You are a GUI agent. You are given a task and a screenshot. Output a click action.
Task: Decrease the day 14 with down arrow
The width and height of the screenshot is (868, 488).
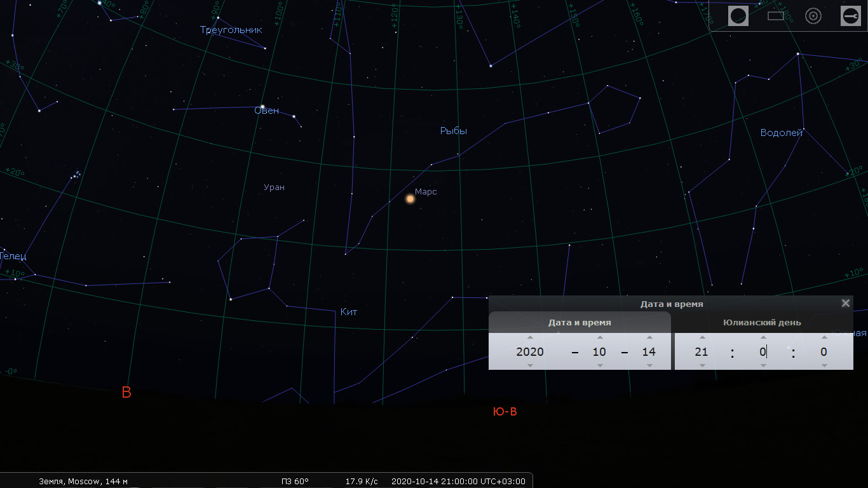pos(649,365)
